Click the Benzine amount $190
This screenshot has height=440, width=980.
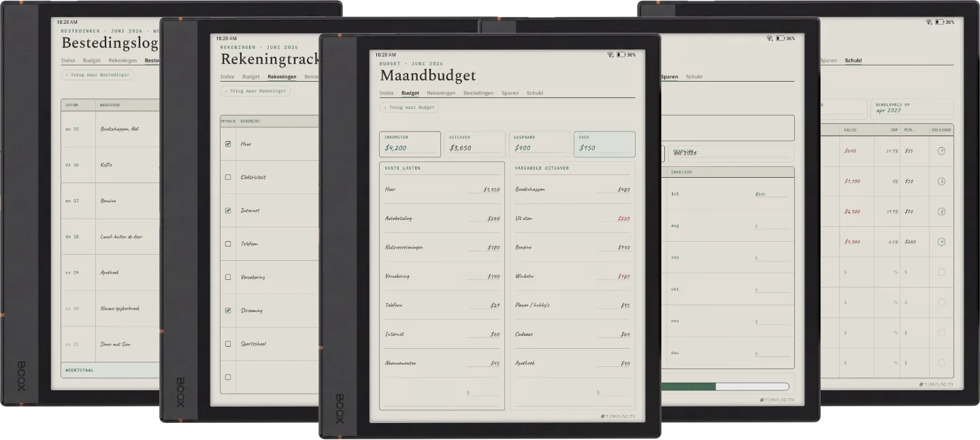[x=623, y=247]
